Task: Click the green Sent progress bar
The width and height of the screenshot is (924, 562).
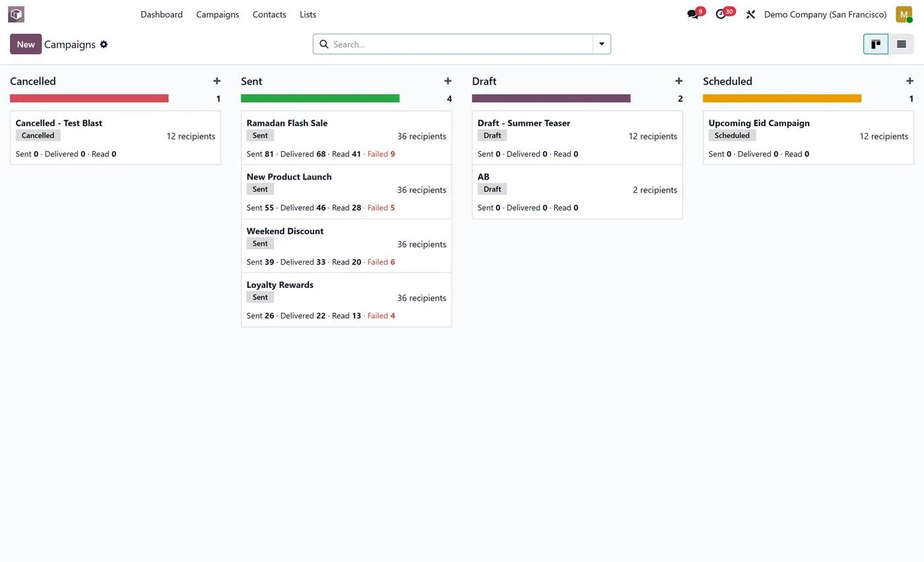Action: tap(320, 98)
